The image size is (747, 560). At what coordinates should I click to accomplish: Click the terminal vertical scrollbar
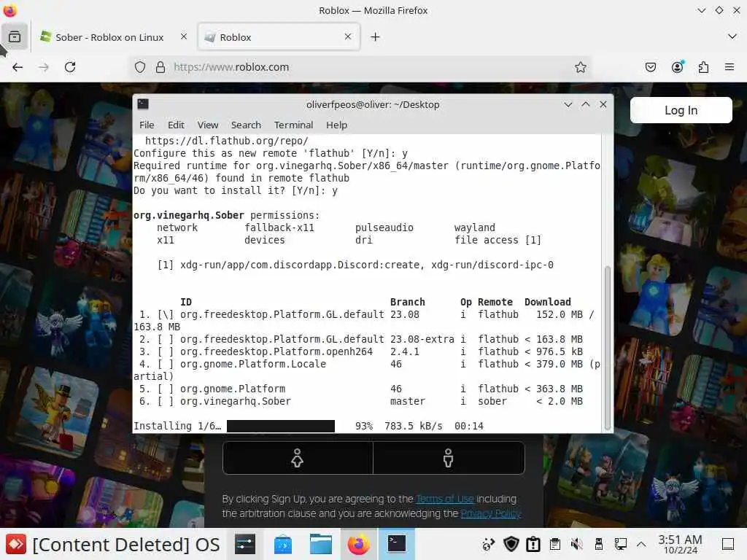(x=608, y=348)
